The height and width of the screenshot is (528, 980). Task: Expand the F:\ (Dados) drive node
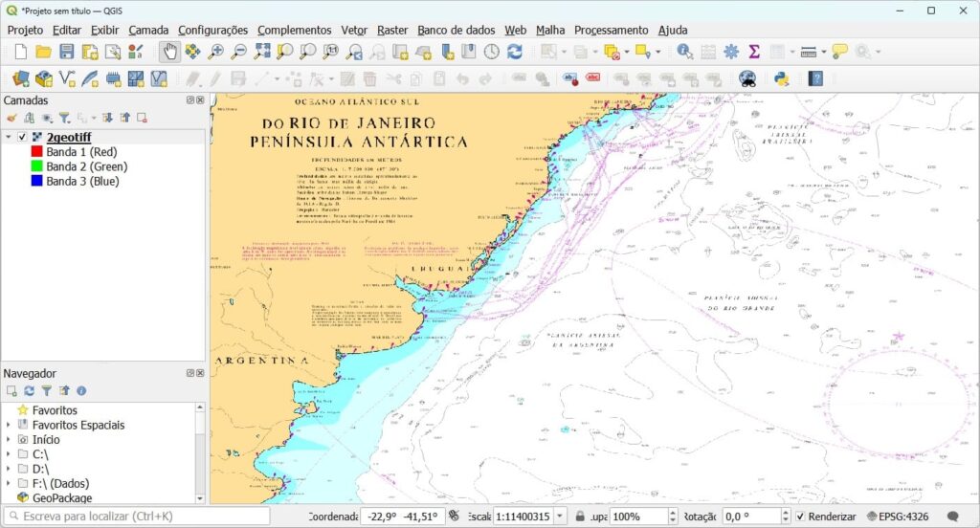coord(8,483)
